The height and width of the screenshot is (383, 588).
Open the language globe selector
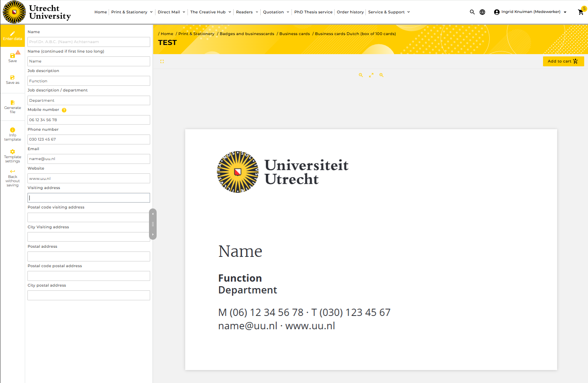click(482, 12)
